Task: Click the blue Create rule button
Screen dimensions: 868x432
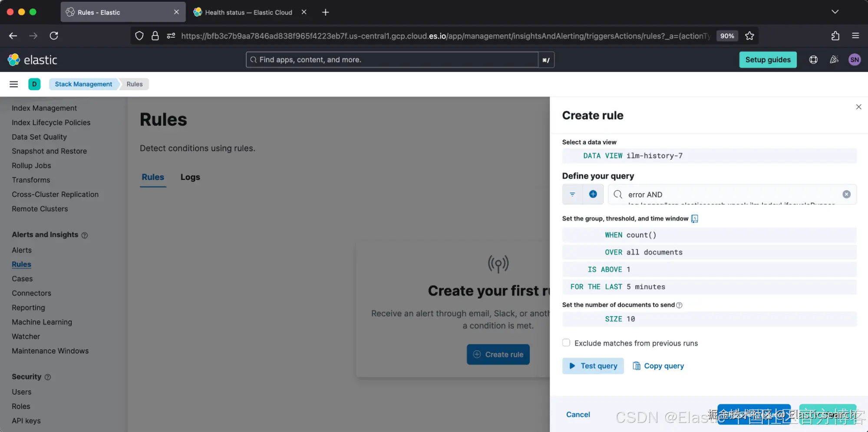Action: click(x=498, y=354)
